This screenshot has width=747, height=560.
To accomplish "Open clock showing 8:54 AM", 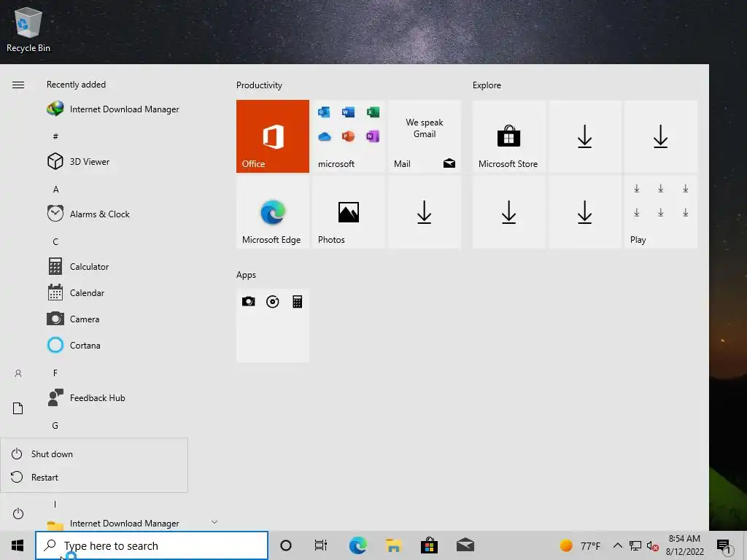I will click(x=684, y=545).
